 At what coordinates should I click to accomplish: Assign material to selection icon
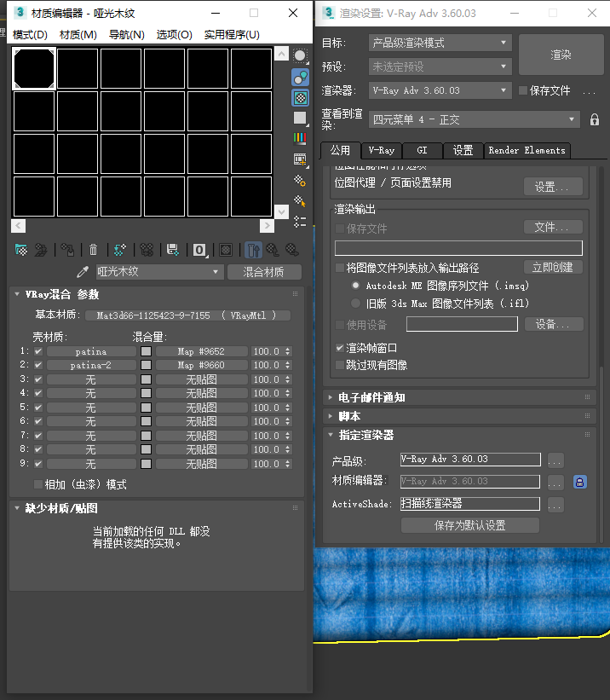click(x=67, y=250)
